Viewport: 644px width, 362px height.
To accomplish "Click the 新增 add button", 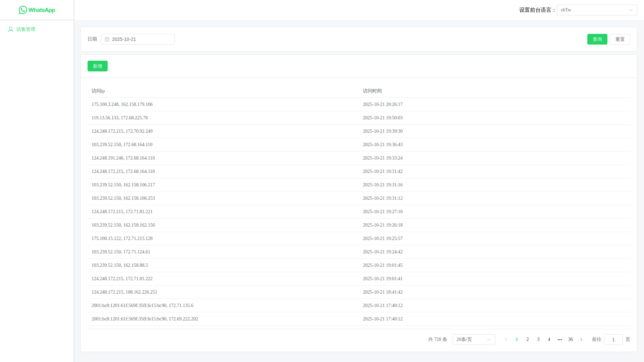I will (98, 66).
